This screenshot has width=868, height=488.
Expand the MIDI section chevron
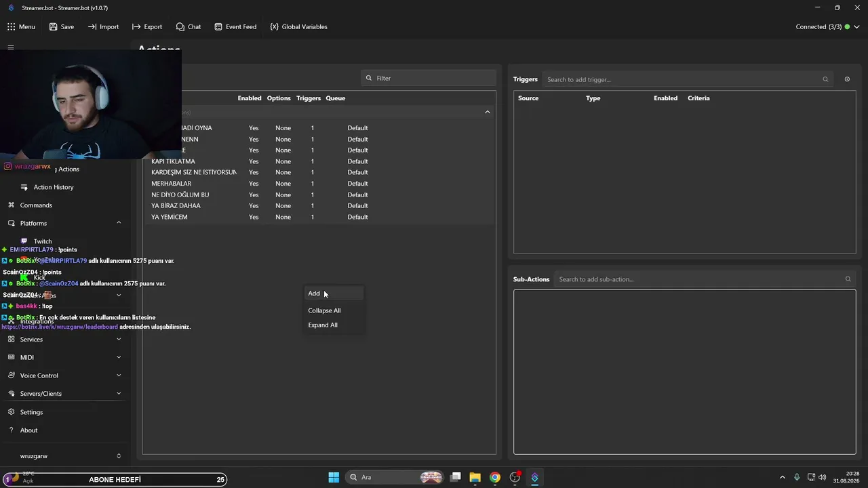[119, 357]
